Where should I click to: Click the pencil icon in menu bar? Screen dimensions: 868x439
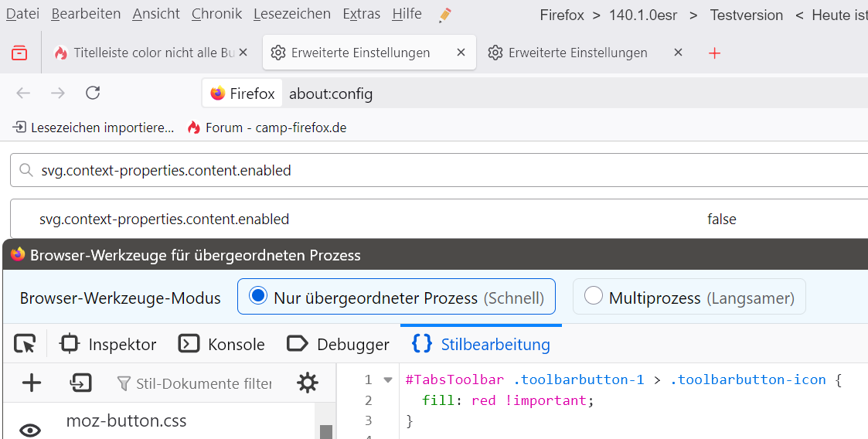point(444,15)
